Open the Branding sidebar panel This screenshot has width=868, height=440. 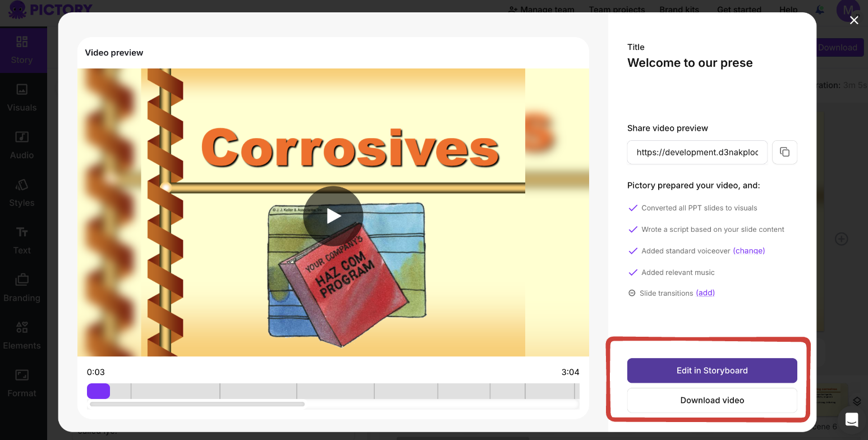(22, 288)
